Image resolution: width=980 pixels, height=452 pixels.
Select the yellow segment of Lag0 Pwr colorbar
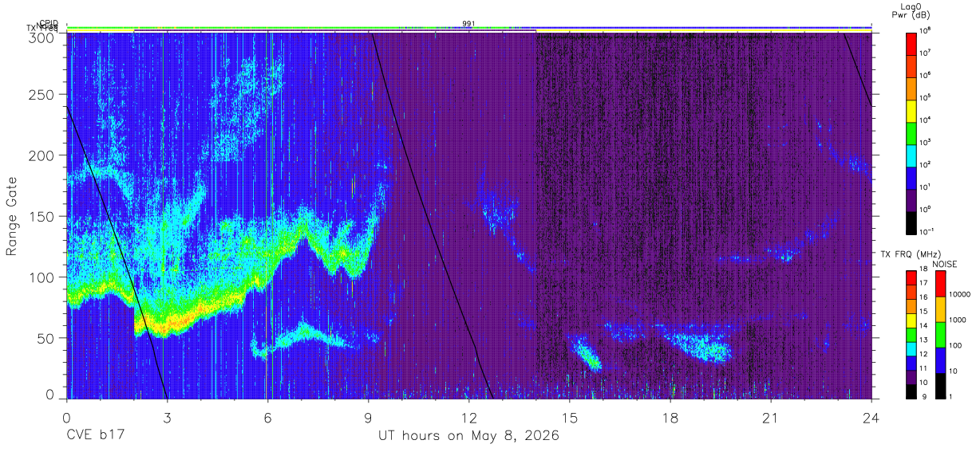[911, 110]
